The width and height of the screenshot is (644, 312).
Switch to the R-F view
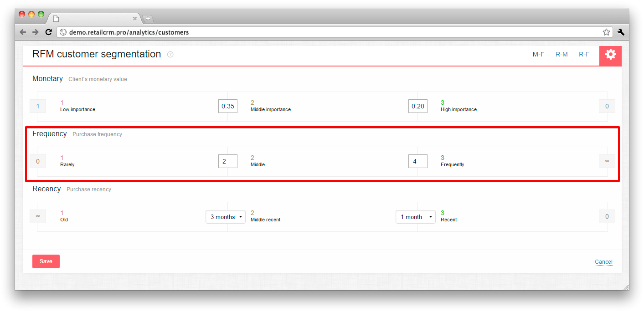pos(584,54)
